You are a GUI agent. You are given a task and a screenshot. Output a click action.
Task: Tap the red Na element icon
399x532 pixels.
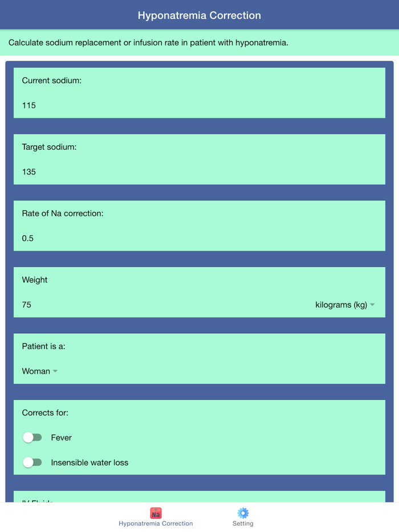156,513
